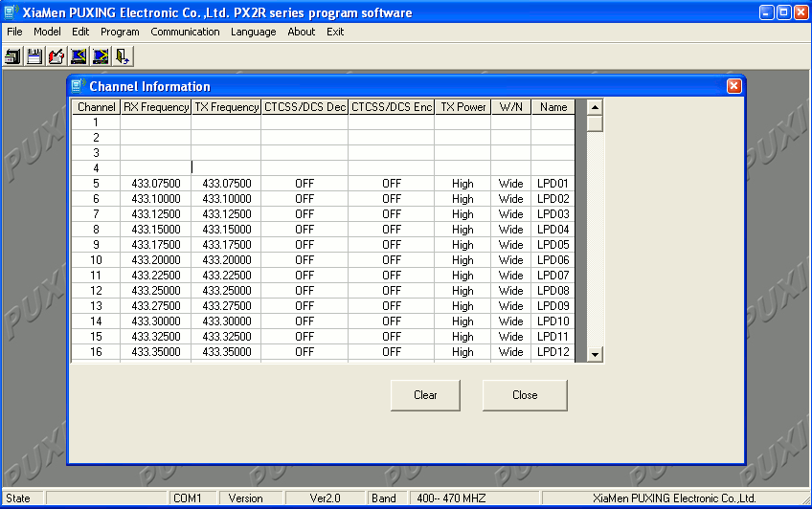This screenshot has width=812, height=509.
Task: Click the pencil edit channel toolbar icon
Action: pos(56,55)
